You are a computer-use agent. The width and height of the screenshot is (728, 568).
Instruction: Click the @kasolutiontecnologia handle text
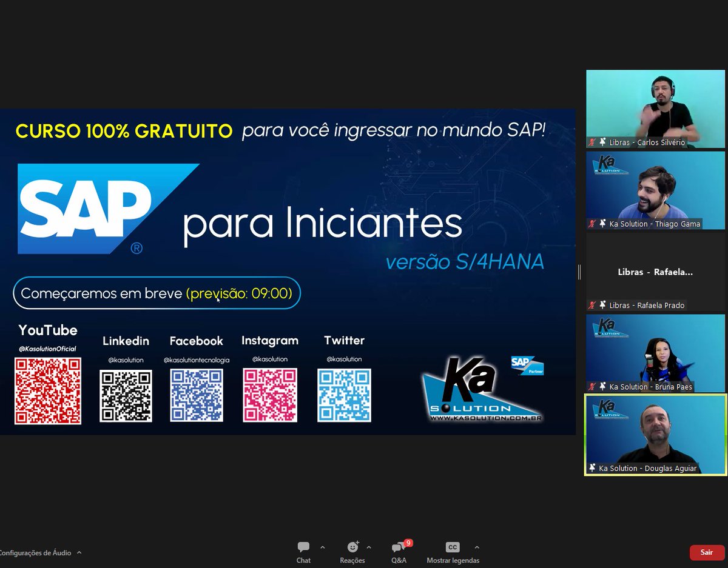coord(197,359)
